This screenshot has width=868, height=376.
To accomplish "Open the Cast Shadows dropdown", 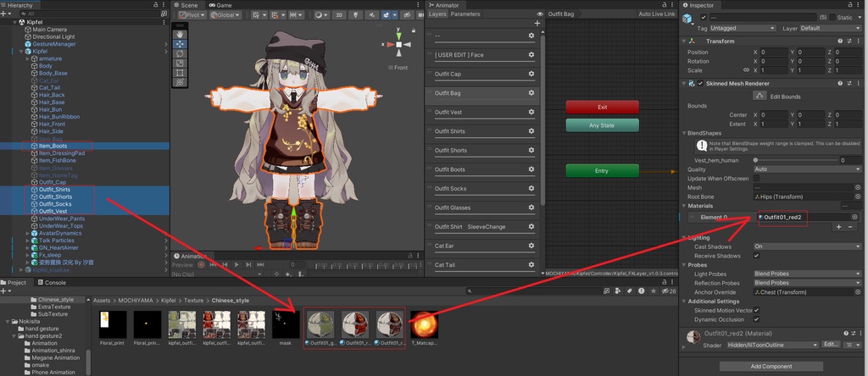I will (808, 246).
